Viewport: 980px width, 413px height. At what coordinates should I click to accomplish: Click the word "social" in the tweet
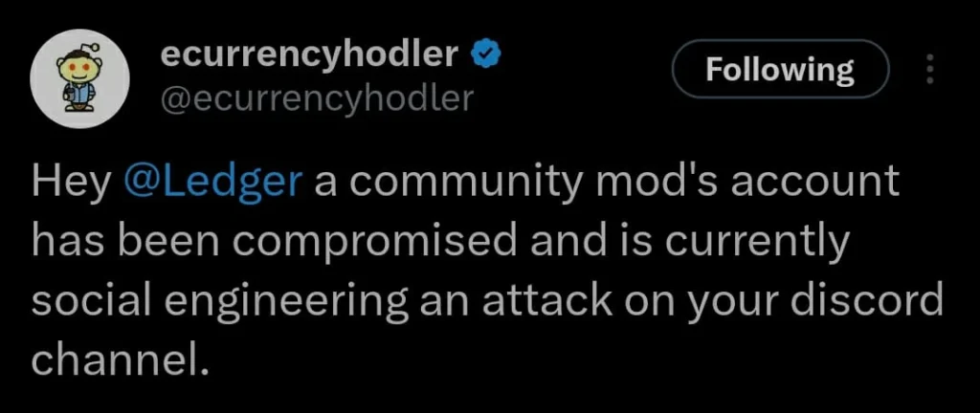(x=93, y=301)
